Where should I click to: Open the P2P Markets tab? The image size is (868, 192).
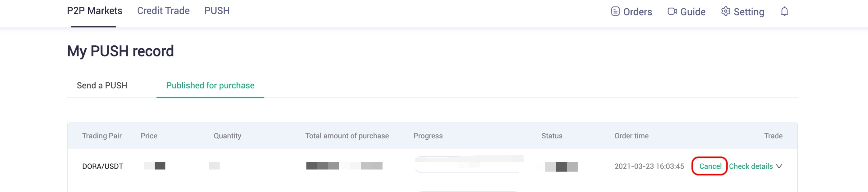click(x=94, y=11)
